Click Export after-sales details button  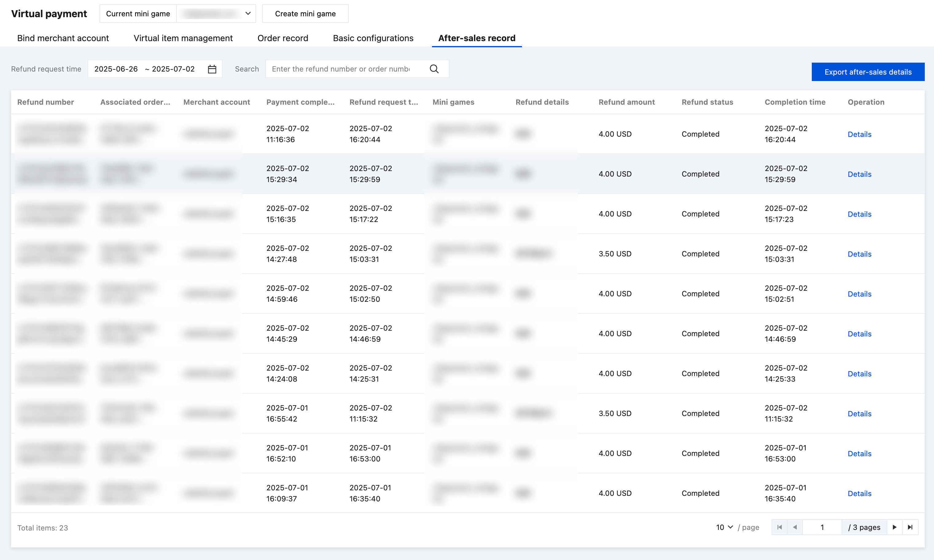868,72
